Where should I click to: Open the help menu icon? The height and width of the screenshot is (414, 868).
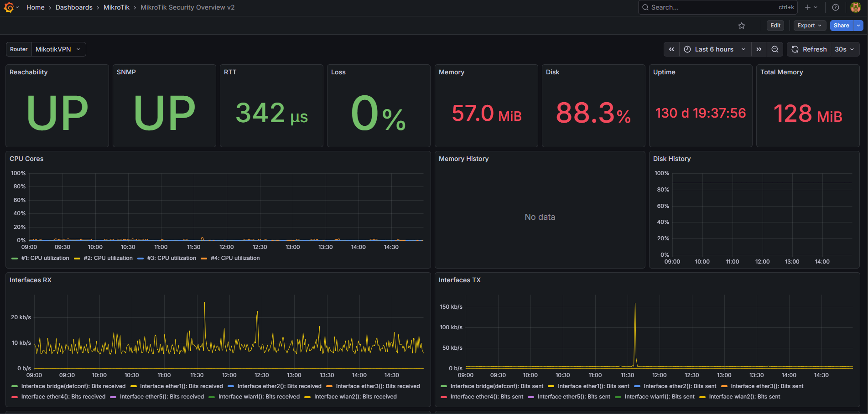(836, 7)
